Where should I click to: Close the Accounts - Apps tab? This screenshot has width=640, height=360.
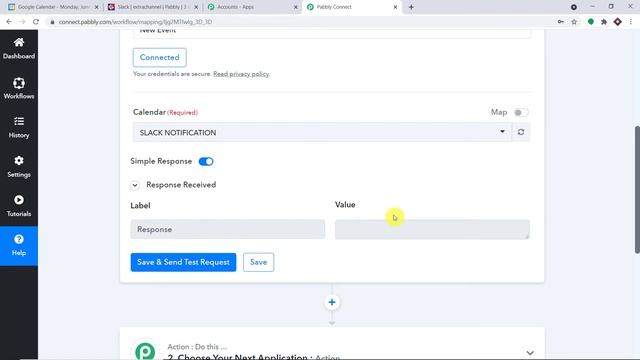(296, 7)
